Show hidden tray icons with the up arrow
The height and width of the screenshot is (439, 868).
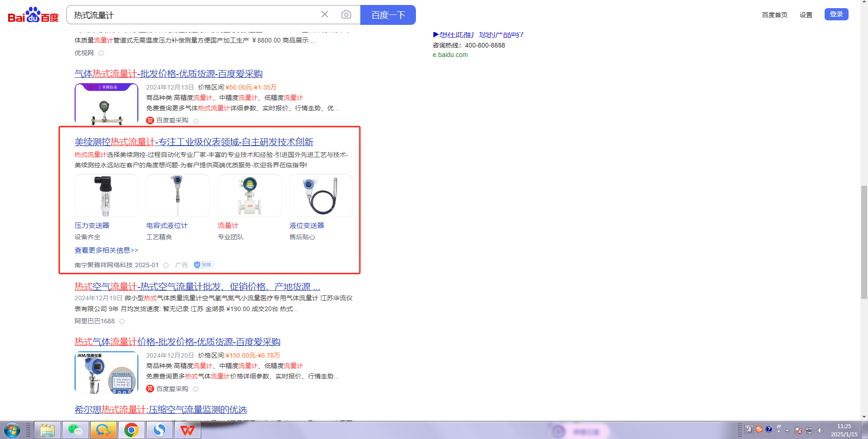[788, 430]
